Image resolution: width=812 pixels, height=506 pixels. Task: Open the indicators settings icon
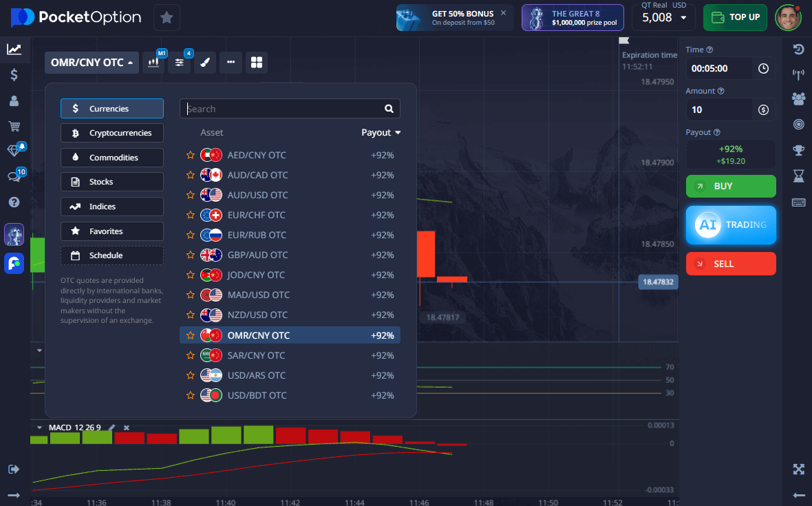180,63
